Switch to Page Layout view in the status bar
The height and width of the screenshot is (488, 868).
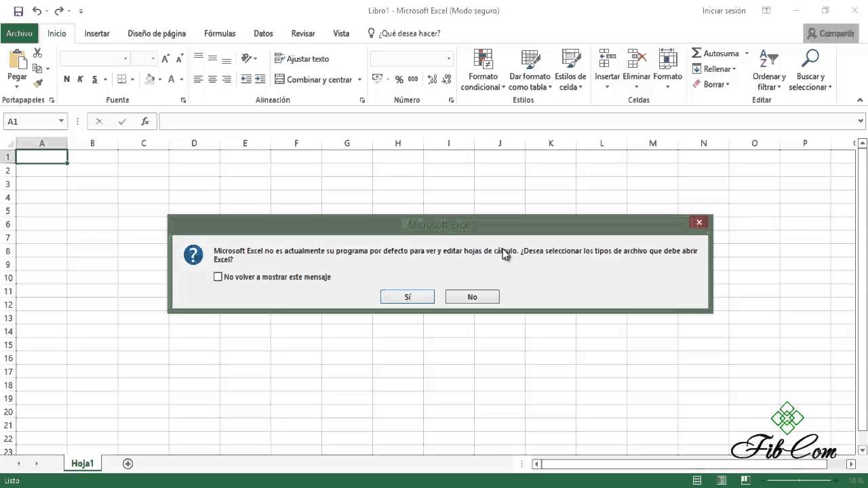pos(722,481)
